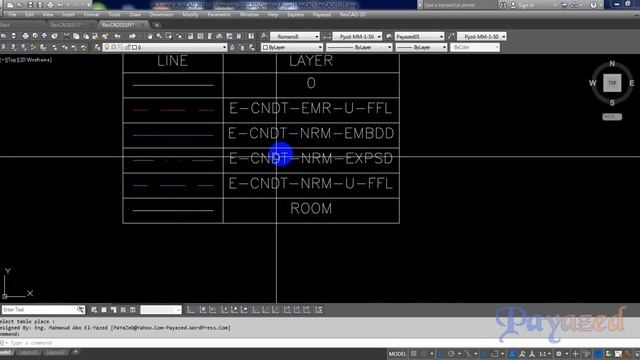Click Sign In in title bar
640x360 pixels.
(x=527, y=5)
